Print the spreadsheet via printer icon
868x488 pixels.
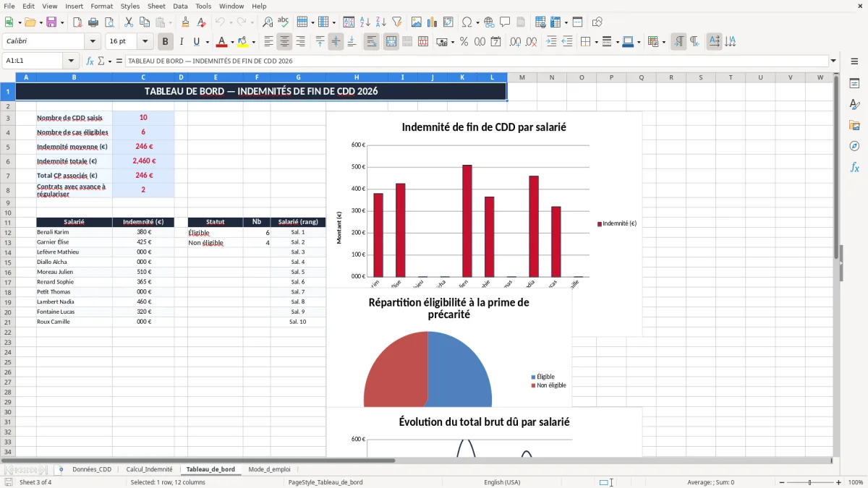coord(93,22)
